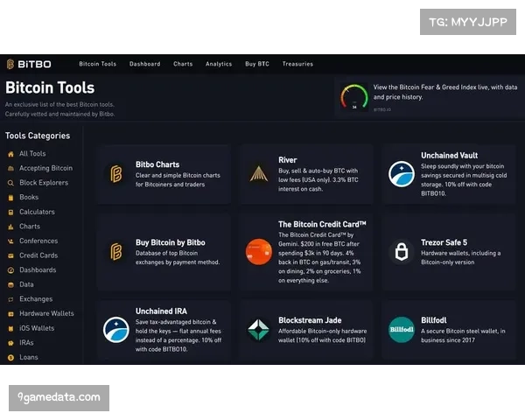
Task: Open the Bitcoin Tools nav menu
Action: tap(97, 64)
